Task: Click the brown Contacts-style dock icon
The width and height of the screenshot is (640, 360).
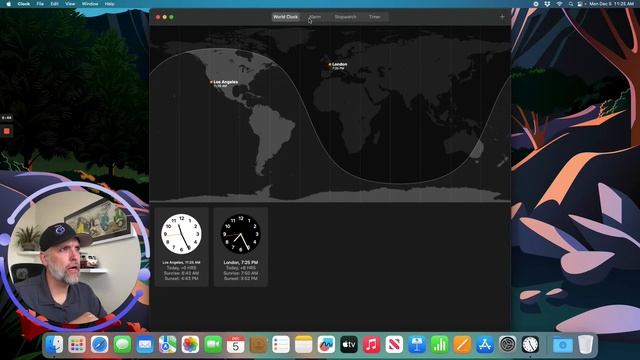Action: [x=258, y=345]
